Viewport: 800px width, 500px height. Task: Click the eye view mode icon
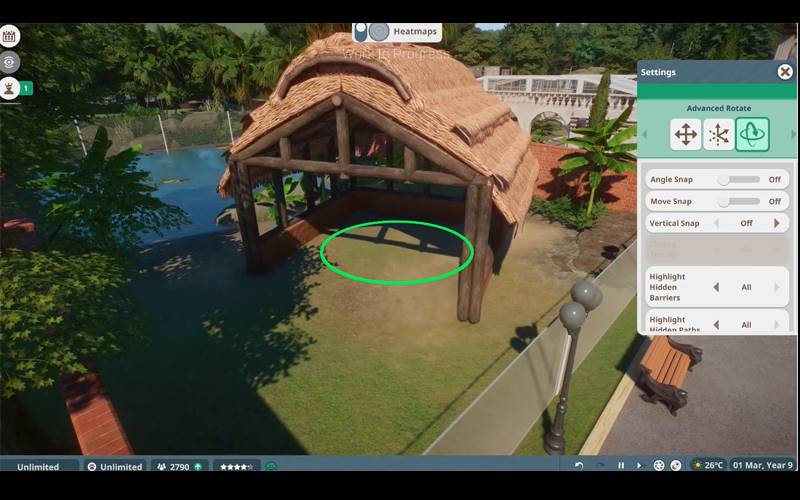point(10,62)
